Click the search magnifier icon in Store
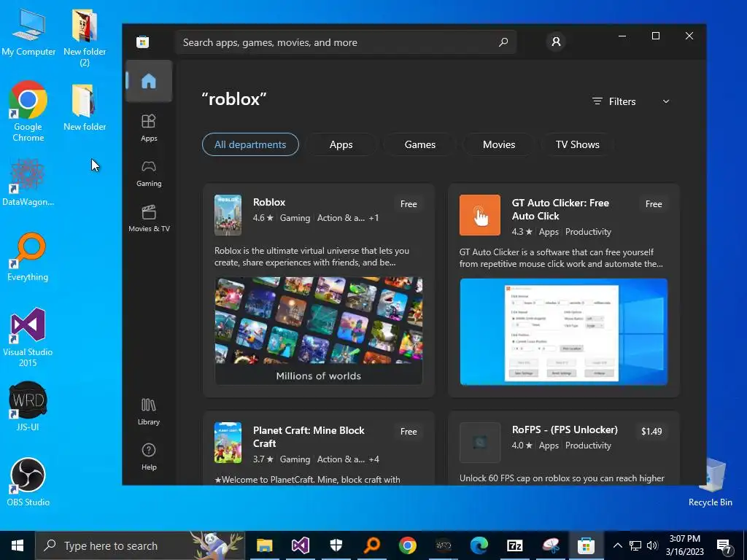Viewport: 747px width, 560px height. coord(503,42)
